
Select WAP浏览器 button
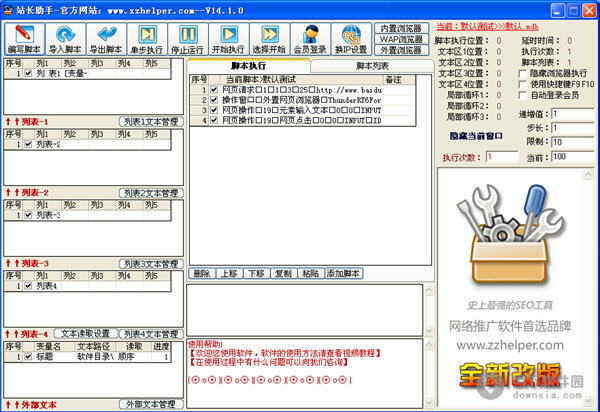pyautogui.click(x=401, y=39)
